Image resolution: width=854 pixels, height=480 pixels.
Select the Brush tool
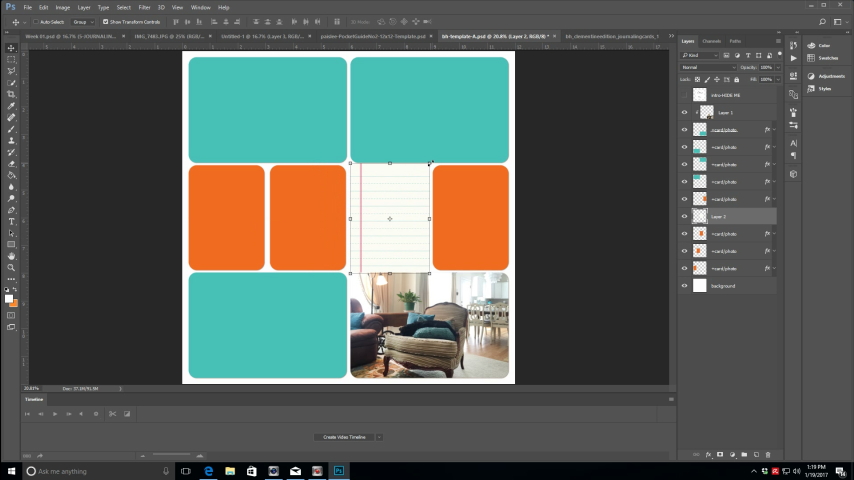tap(11, 129)
